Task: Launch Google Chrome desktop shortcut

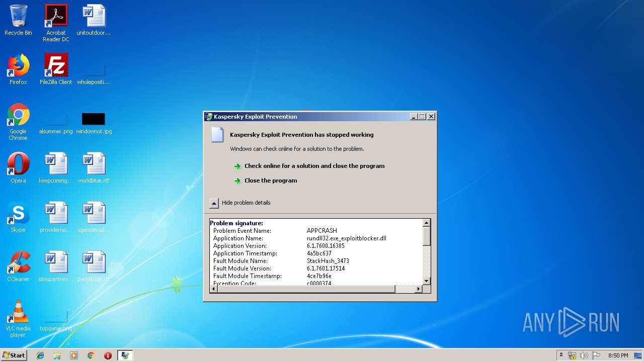Action: [x=18, y=122]
